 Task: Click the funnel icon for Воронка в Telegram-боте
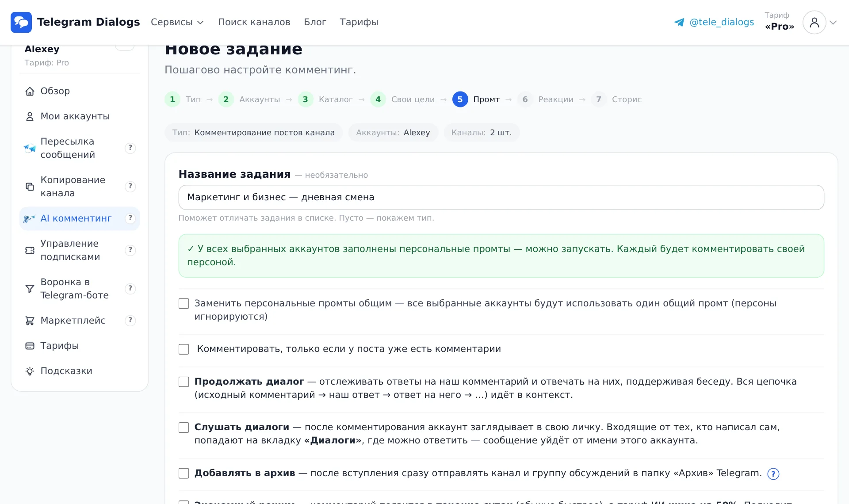(30, 289)
